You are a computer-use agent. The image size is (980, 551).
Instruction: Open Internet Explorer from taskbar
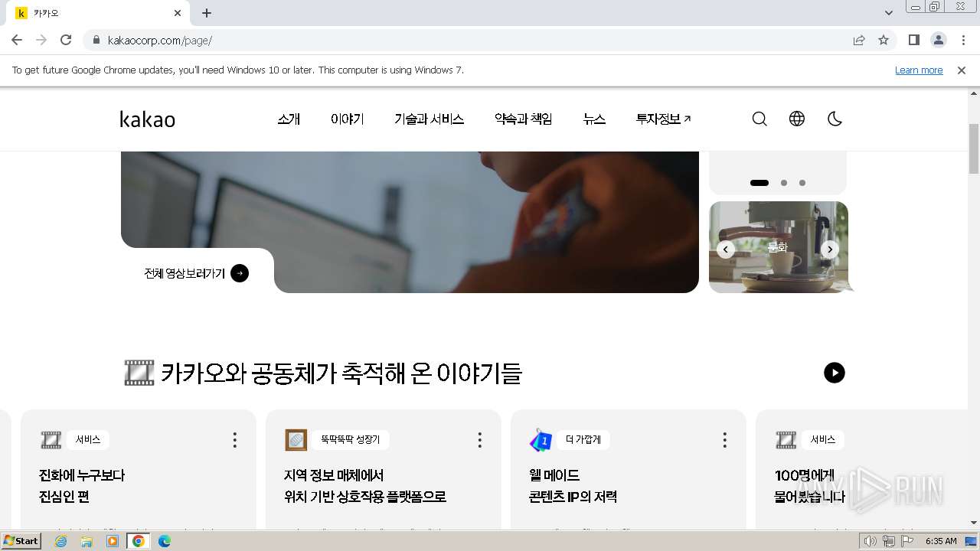[x=61, y=541]
